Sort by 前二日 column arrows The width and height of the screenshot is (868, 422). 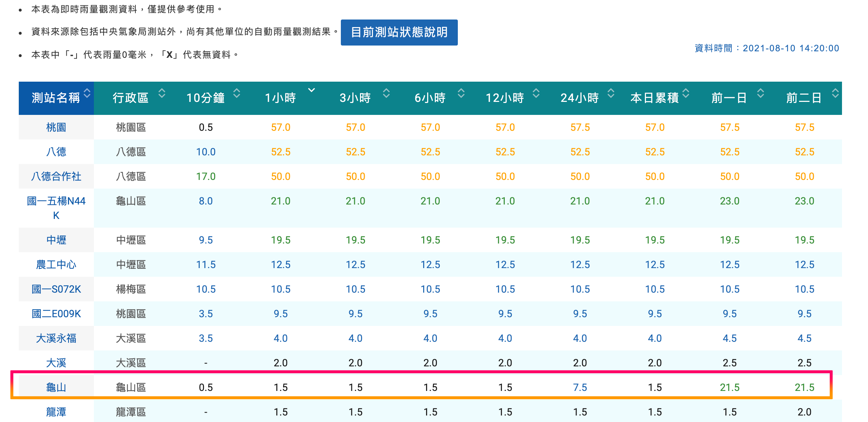[835, 93]
